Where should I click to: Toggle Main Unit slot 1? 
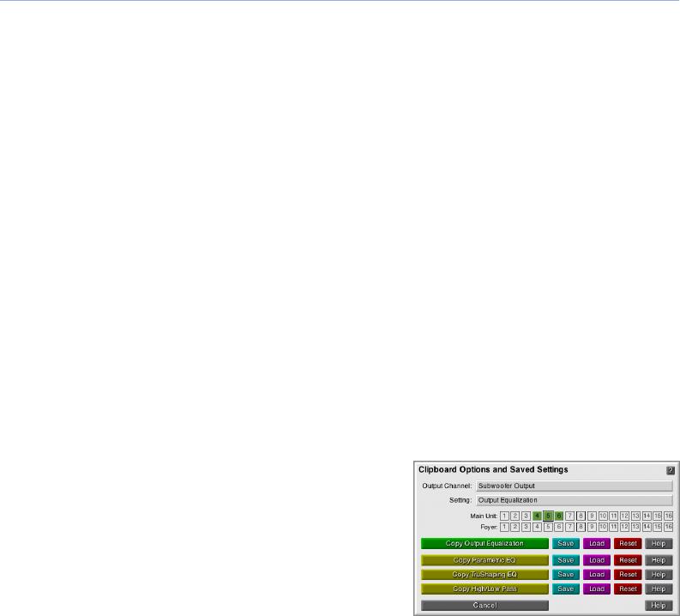[504, 516]
